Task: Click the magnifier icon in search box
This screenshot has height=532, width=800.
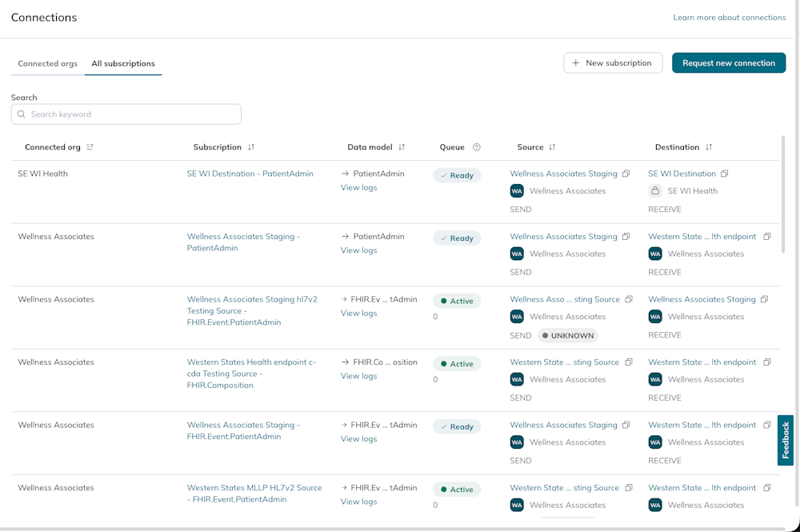Action: coord(22,114)
